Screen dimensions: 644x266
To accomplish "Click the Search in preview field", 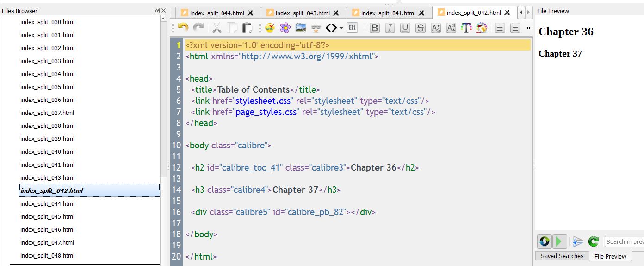I will 624,241.
